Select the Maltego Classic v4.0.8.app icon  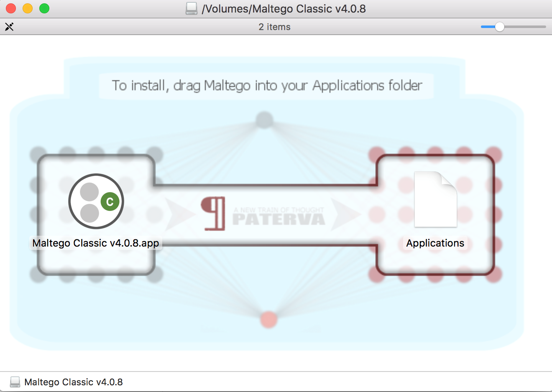[x=96, y=201]
